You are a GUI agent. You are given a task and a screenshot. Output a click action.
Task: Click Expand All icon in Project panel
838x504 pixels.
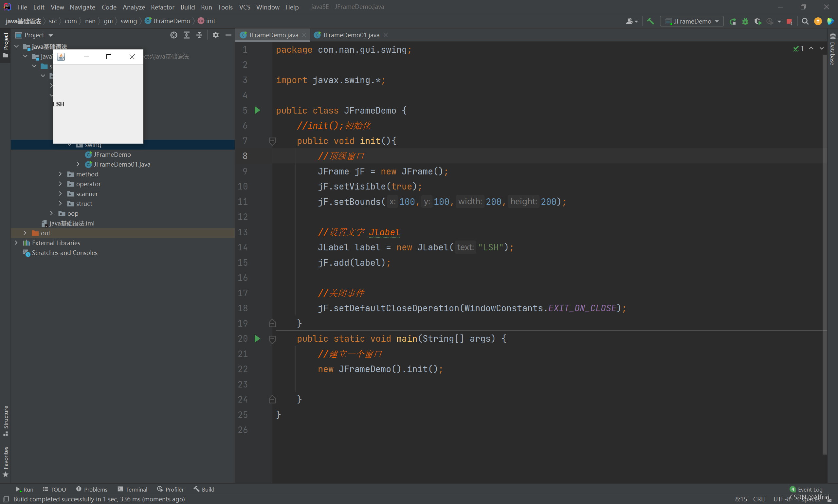187,35
